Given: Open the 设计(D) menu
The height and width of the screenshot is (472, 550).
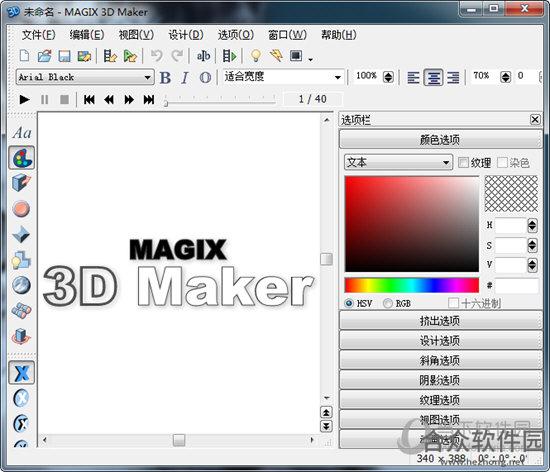Looking at the screenshot, I should pos(186,35).
